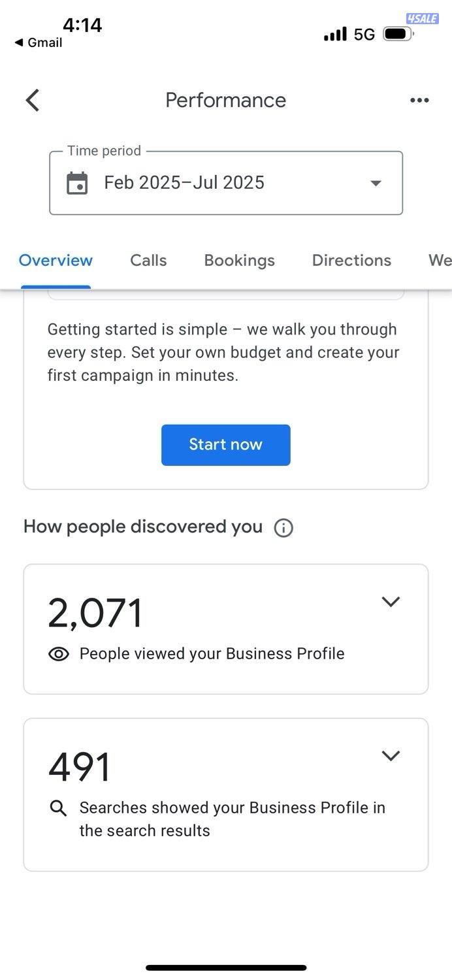The image size is (452, 980).
Task: Tap the magnifier icon for searches
Action: click(x=58, y=808)
